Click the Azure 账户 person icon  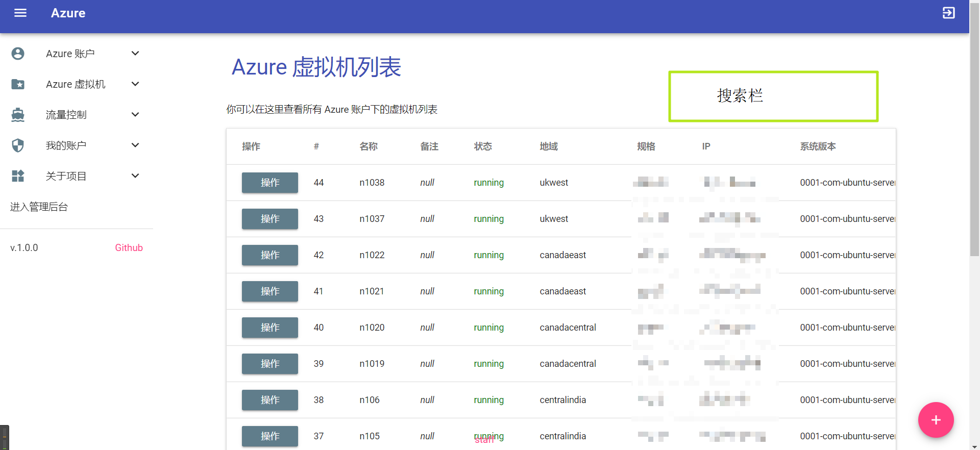click(x=18, y=54)
